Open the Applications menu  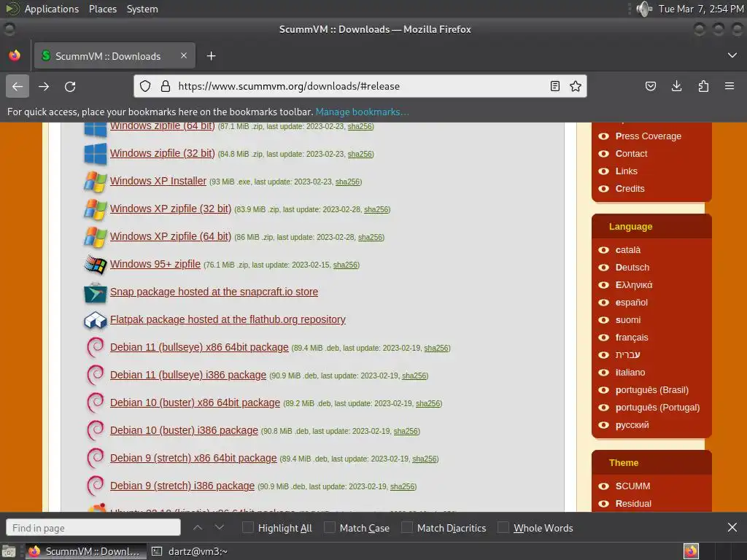pyautogui.click(x=52, y=9)
